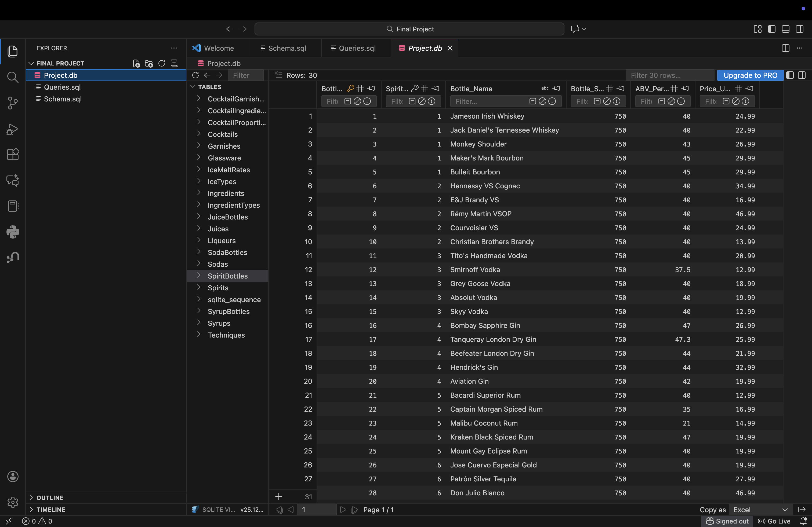Open the remote window indicator in status bar

[9, 521]
